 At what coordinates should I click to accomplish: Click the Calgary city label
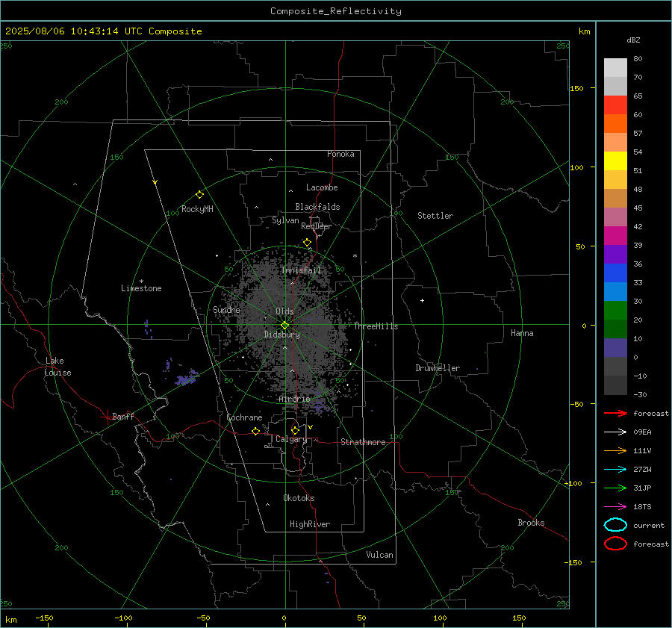click(291, 439)
